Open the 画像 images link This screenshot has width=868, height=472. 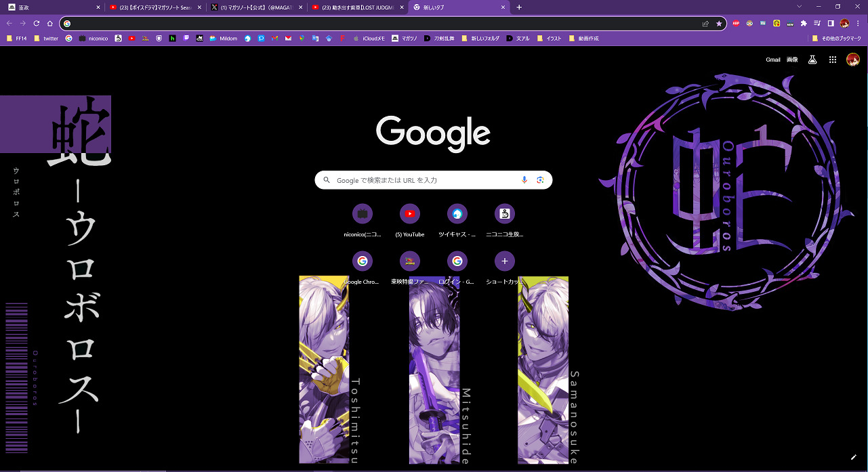(x=792, y=60)
